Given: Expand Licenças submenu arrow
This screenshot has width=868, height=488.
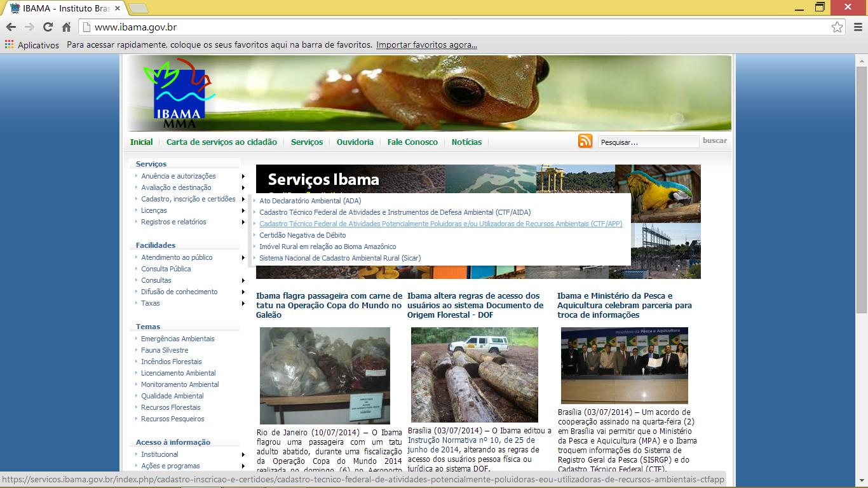Looking at the screenshot, I should click(243, 210).
